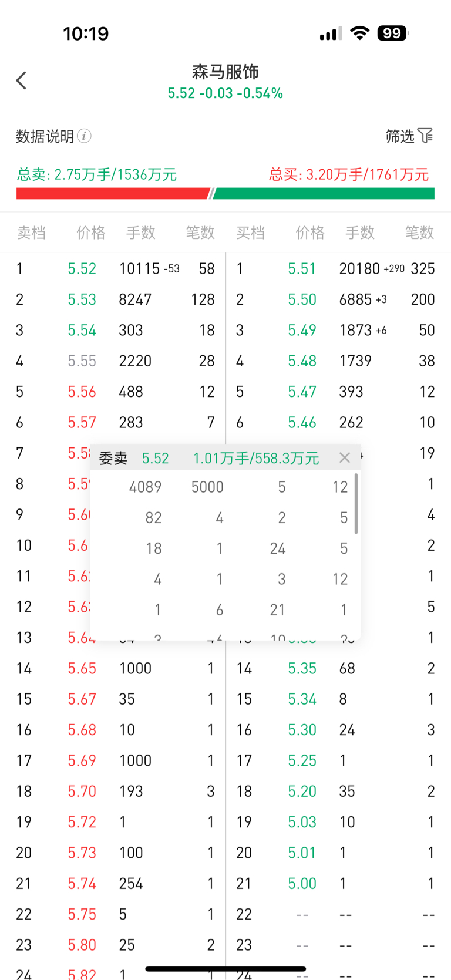Select sell level 21 price 5.74
The image size is (451, 980).
click(82, 883)
